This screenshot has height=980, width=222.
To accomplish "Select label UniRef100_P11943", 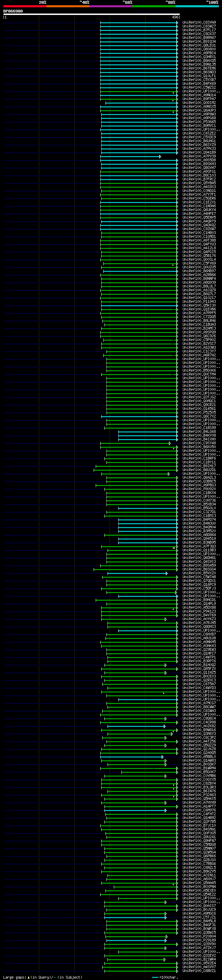I will (199, 302).
